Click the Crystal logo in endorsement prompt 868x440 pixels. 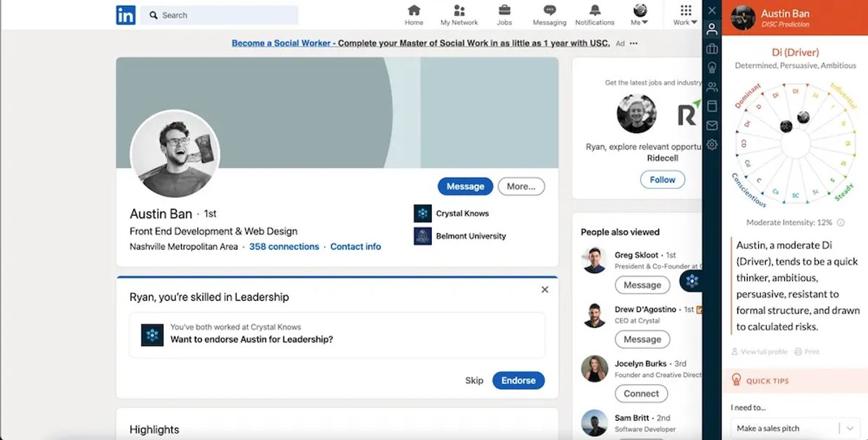click(x=152, y=334)
